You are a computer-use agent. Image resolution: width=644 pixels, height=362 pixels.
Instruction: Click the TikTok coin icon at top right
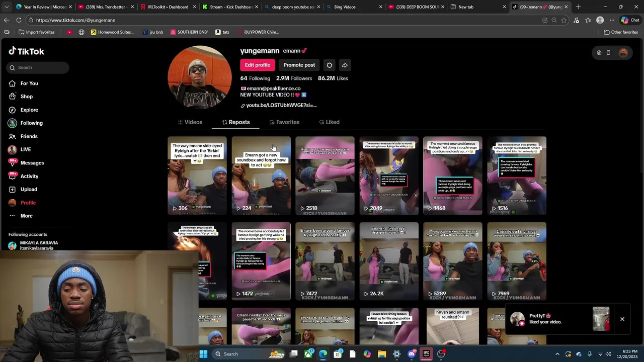click(599, 52)
